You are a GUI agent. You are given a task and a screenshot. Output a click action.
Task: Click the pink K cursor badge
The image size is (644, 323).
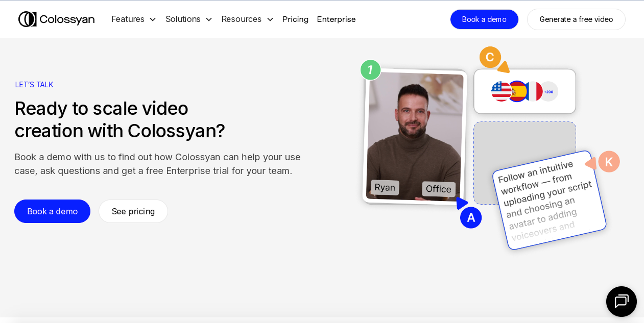click(x=609, y=162)
